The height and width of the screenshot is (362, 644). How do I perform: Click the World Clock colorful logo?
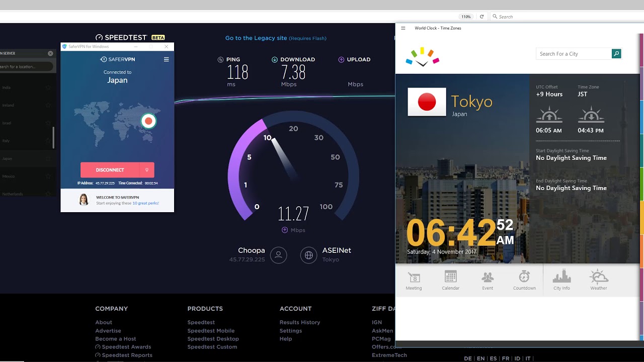(423, 57)
